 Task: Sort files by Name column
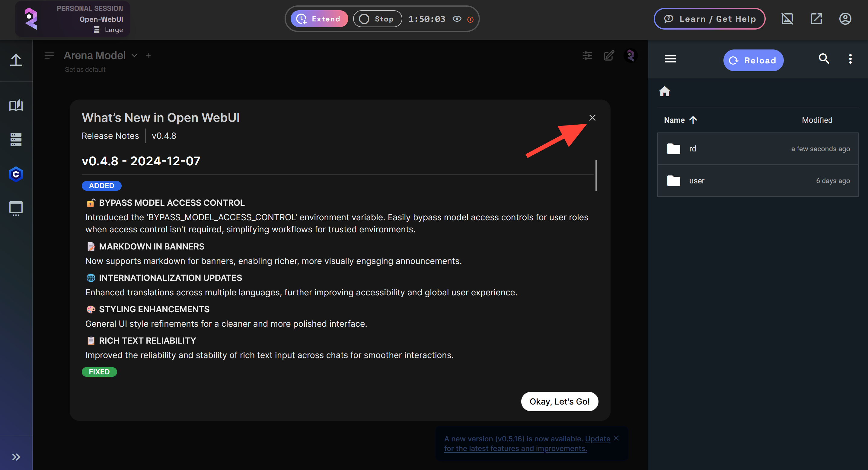pos(680,120)
